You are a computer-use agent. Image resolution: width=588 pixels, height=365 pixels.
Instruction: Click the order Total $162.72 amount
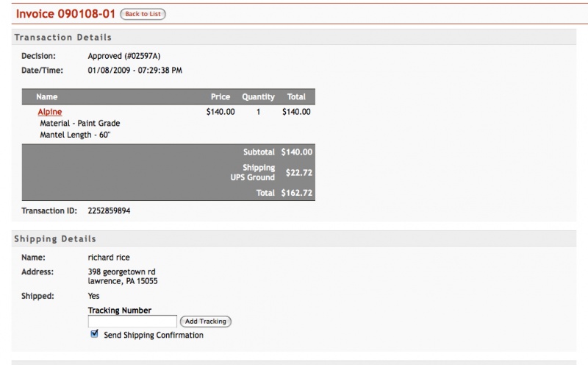click(297, 193)
